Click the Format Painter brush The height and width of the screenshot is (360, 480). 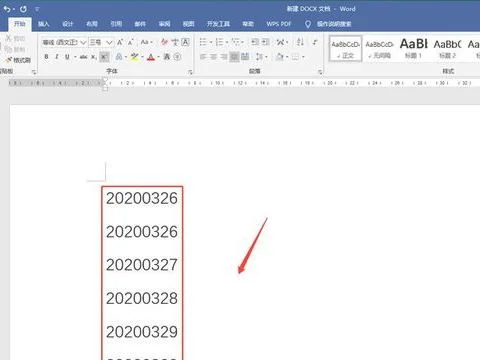tap(18, 60)
